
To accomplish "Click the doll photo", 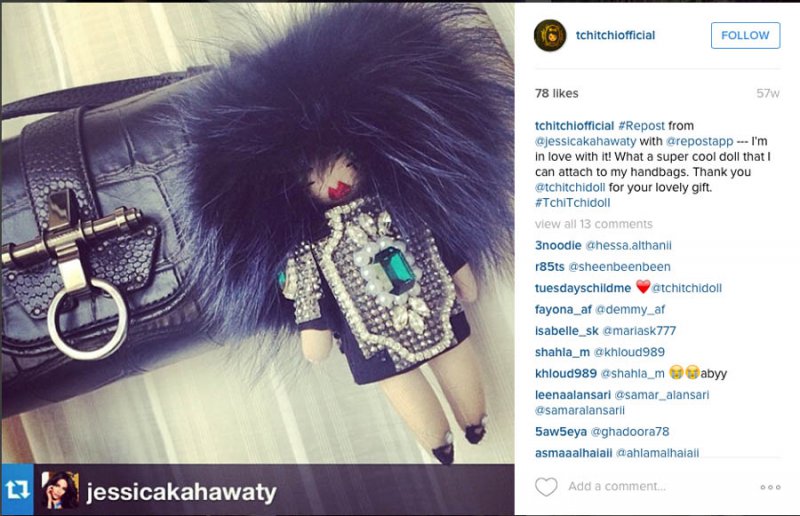I will tap(258, 232).
